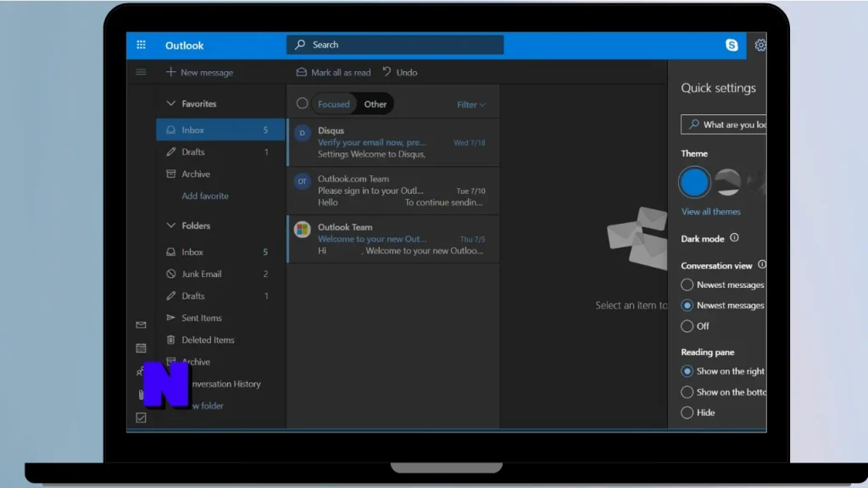Toggle the hamburger navigation pane icon
Screen dimensions: 868x488
click(x=142, y=72)
